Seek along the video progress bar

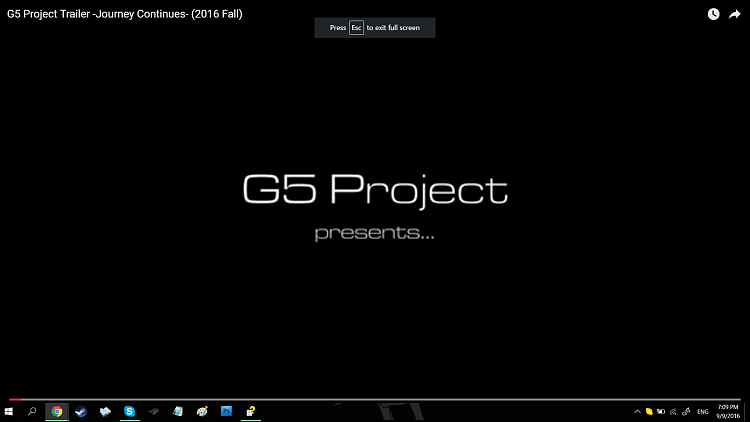(x=375, y=399)
